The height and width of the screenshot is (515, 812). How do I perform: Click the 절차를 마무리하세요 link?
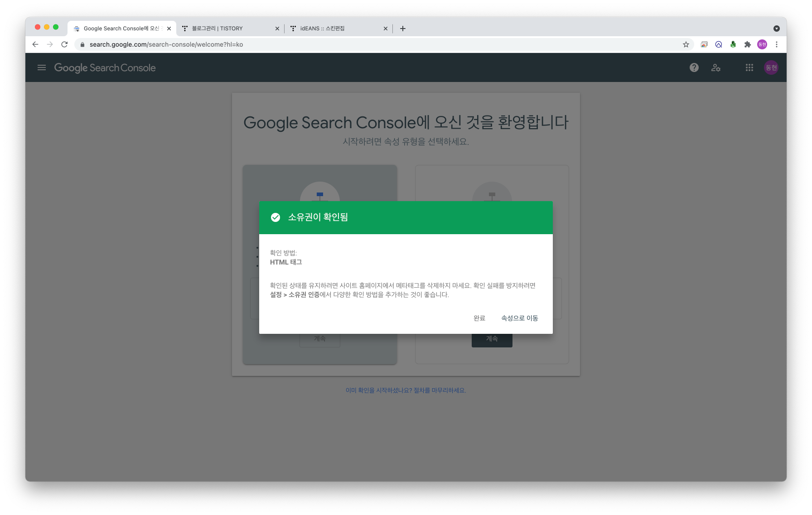click(x=440, y=390)
